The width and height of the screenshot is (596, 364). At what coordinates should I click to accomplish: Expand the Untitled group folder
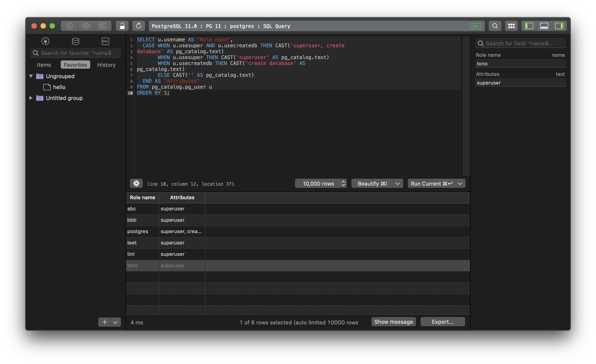(31, 98)
